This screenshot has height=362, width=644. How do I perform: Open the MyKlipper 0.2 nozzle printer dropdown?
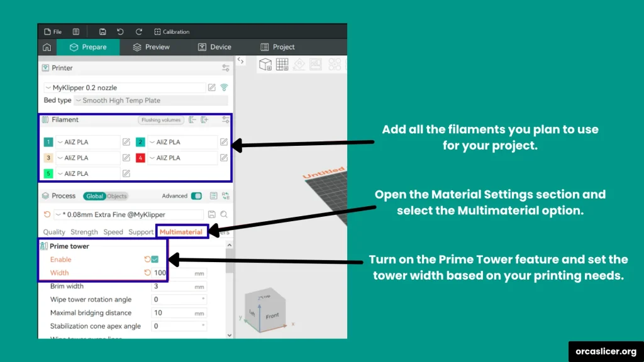click(125, 87)
